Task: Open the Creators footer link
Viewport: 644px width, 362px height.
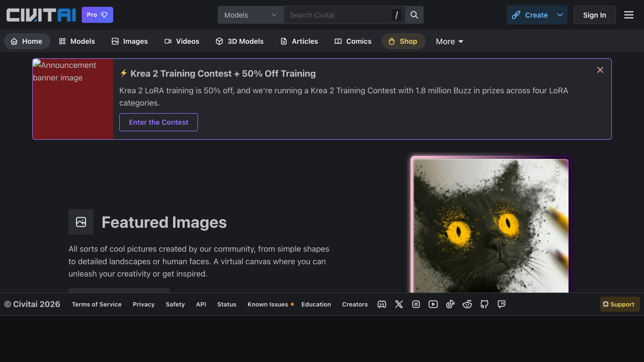Action: coord(355,304)
